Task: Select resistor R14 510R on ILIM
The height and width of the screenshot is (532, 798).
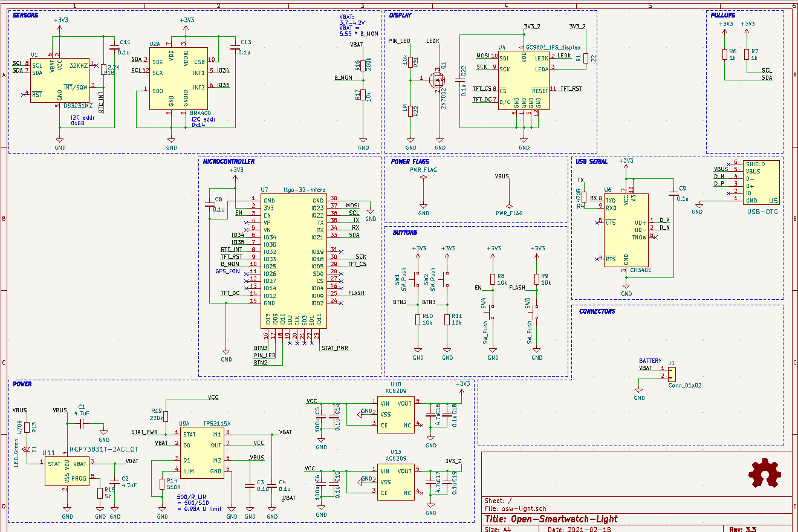Action: pyautogui.click(x=162, y=484)
